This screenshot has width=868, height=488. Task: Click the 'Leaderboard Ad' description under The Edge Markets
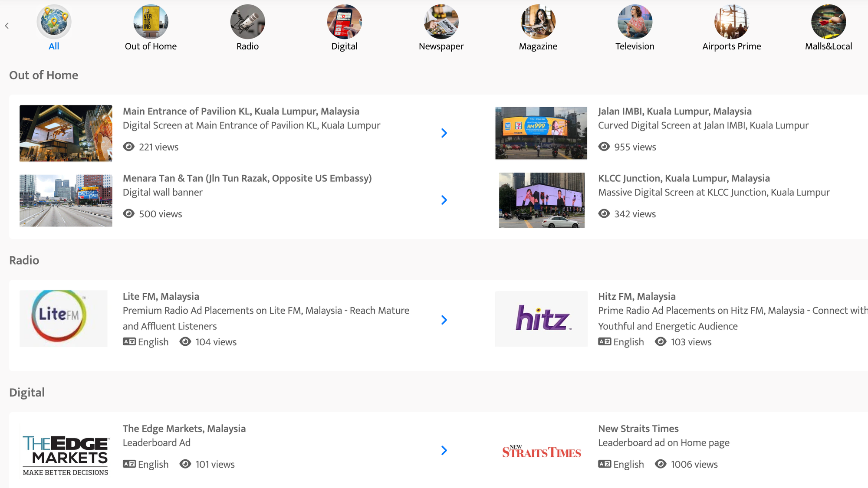click(x=157, y=442)
